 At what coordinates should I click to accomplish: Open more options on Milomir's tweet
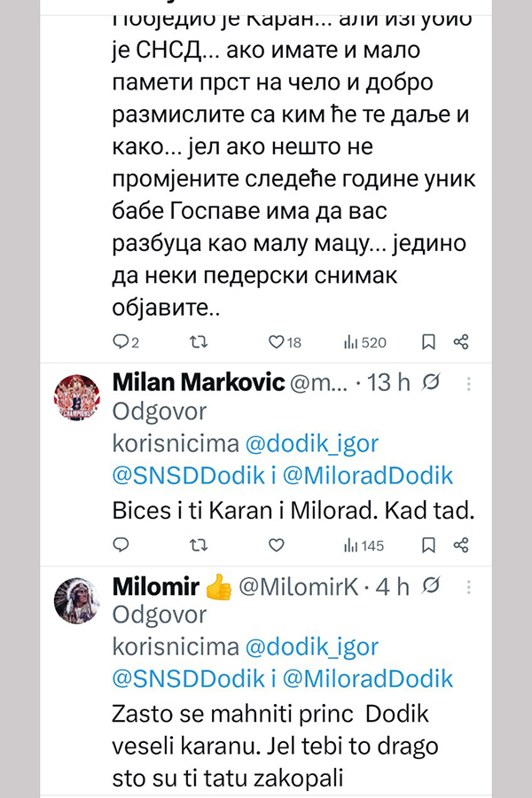pyautogui.click(x=469, y=586)
